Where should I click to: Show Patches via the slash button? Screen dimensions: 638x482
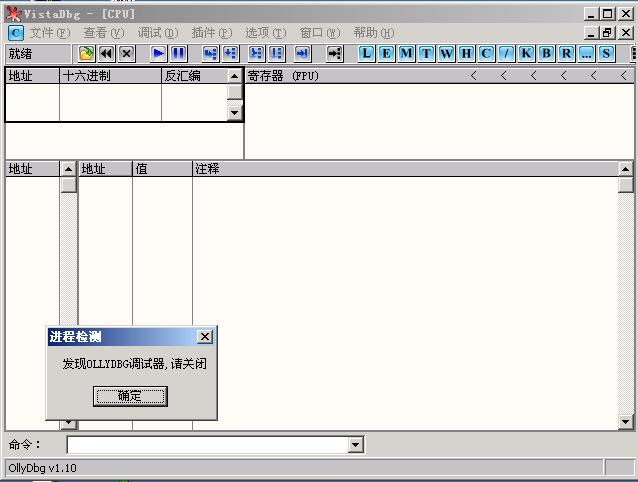(506, 53)
